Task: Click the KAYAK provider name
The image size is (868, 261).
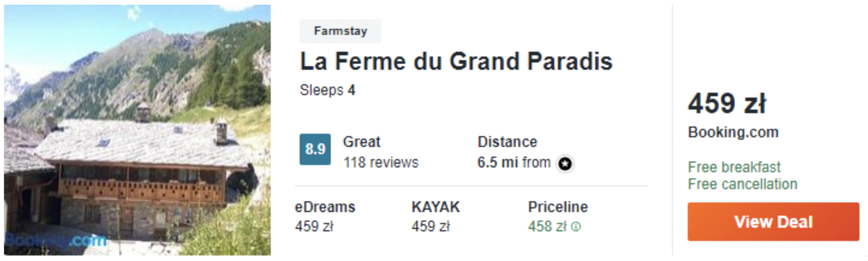Action: [x=435, y=207]
